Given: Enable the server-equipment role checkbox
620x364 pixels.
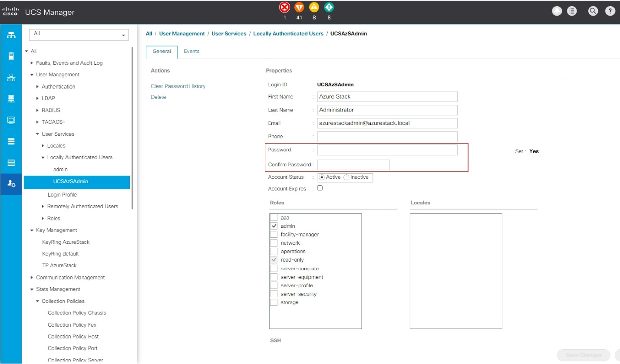Looking at the screenshot, I should click(x=274, y=277).
